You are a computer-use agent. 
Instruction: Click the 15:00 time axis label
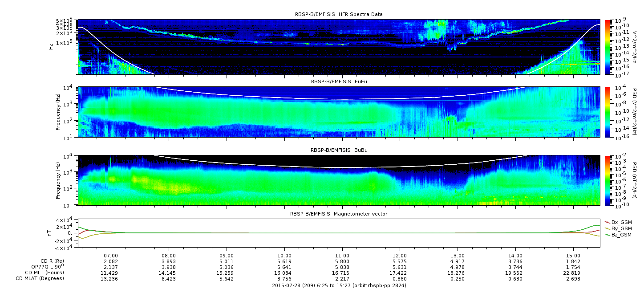[573, 256]
